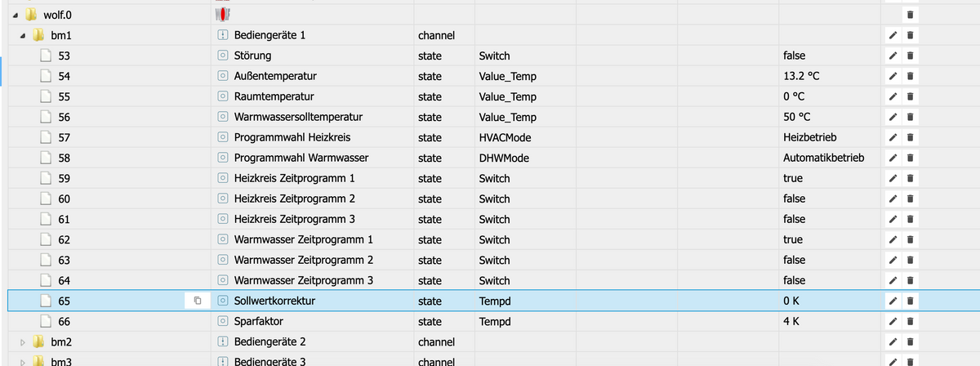
Task: Delete the bm2 channel
Action: [x=910, y=342]
